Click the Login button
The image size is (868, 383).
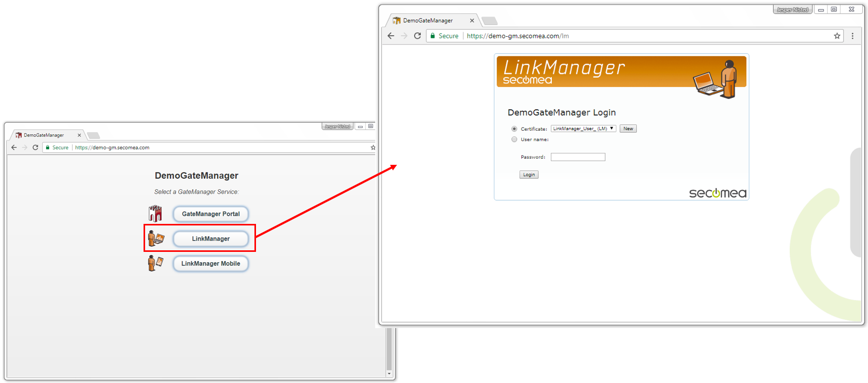pyautogui.click(x=529, y=175)
